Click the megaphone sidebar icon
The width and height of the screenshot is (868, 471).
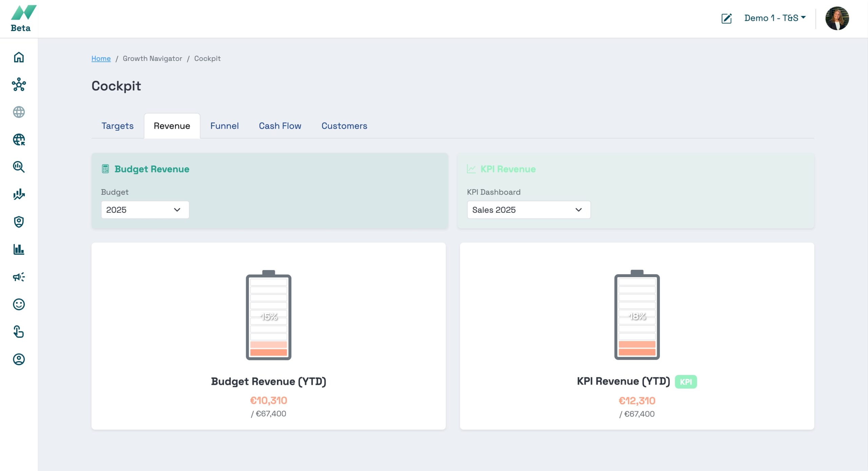[19, 277]
